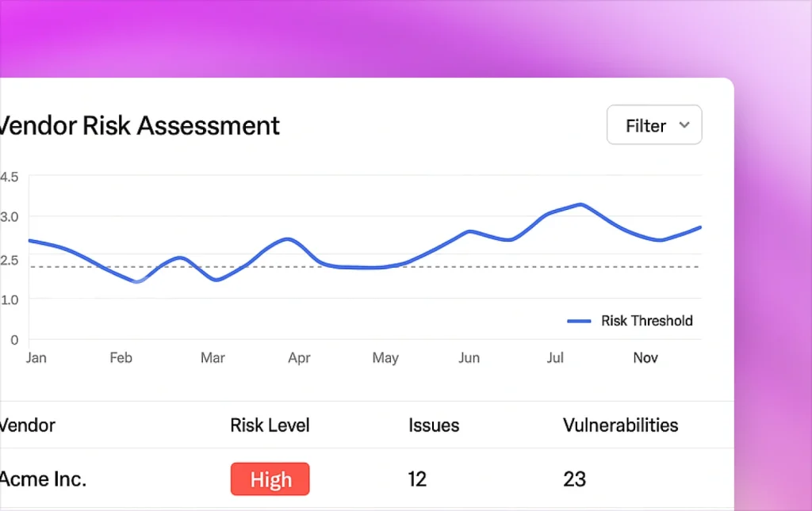Click the chevron arrow next to Filter
The height and width of the screenshot is (511, 812).
685,125
